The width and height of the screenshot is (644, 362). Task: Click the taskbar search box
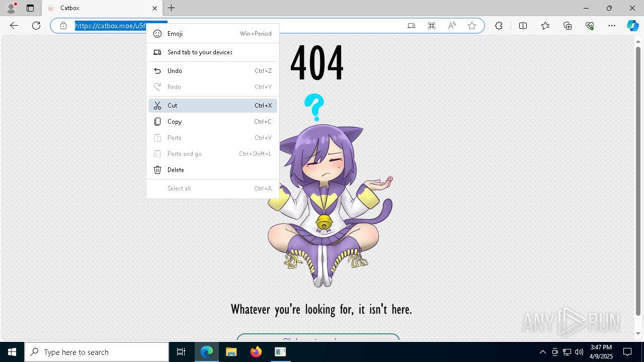[97, 352]
